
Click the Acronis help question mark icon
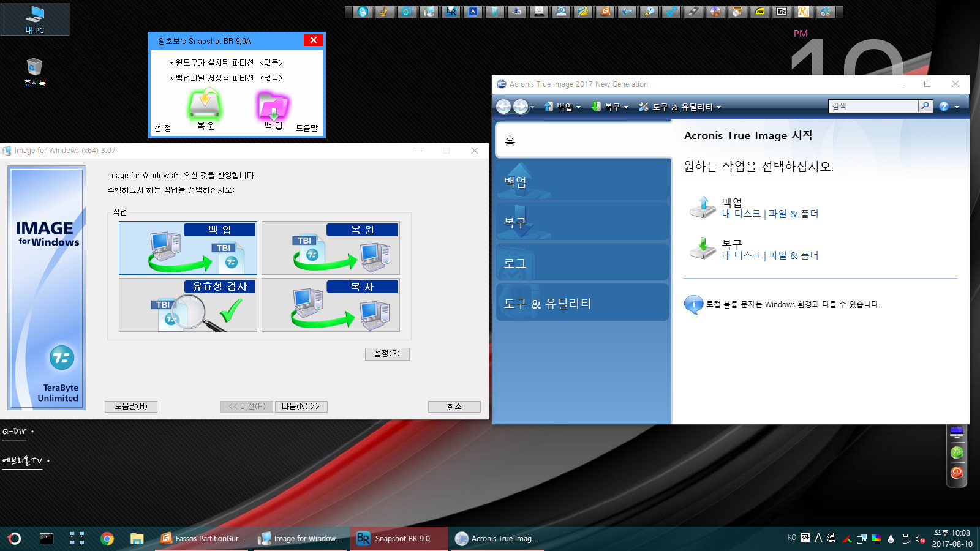pos(944,107)
